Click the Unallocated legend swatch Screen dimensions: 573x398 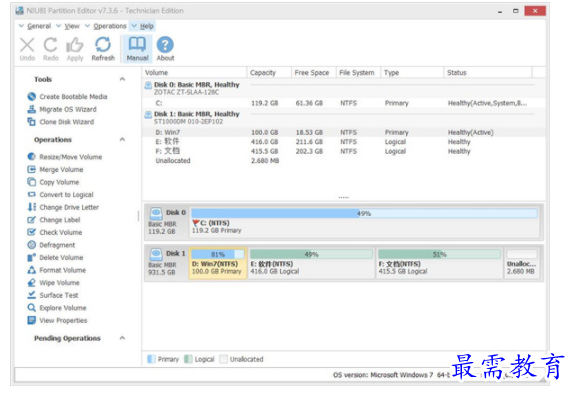223,359
